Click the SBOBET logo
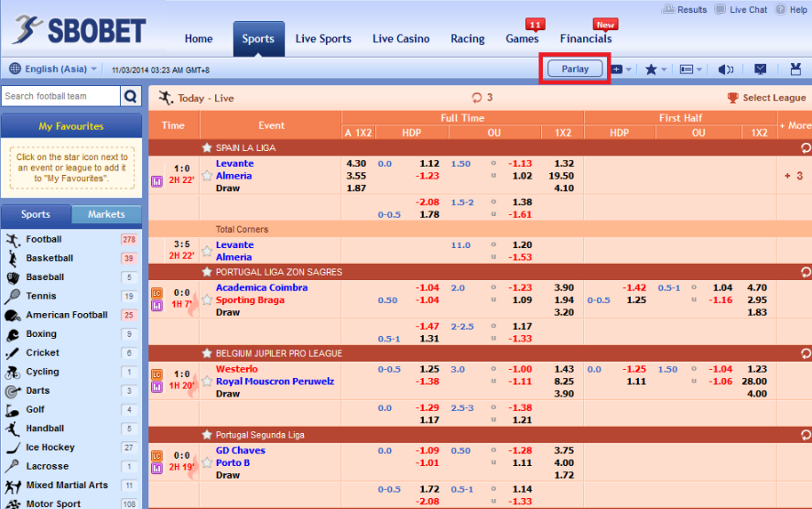Viewport: 812px width, 509px height. click(x=81, y=29)
